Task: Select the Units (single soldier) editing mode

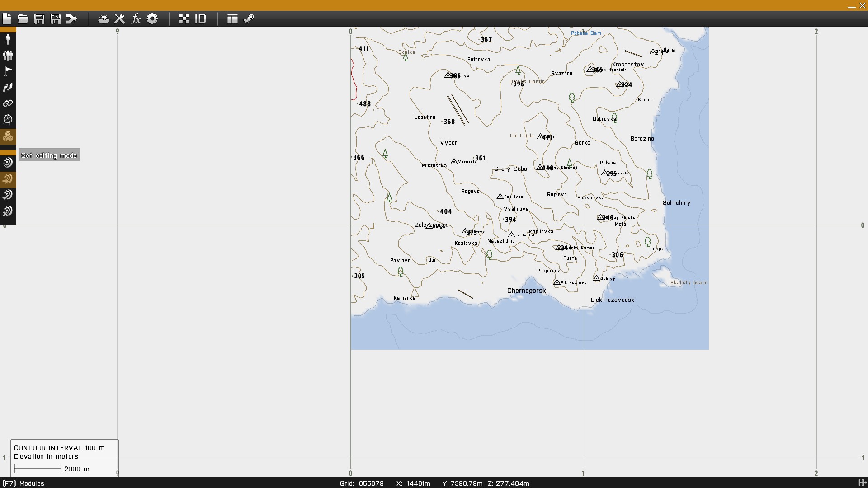Action: tap(8, 39)
